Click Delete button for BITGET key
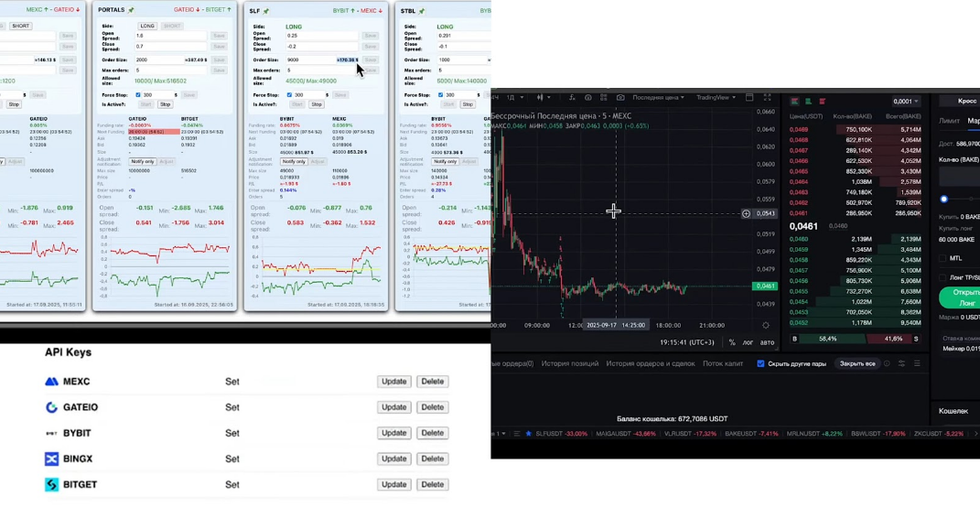The width and height of the screenshot is (980, 519). (x=433, y=484)
